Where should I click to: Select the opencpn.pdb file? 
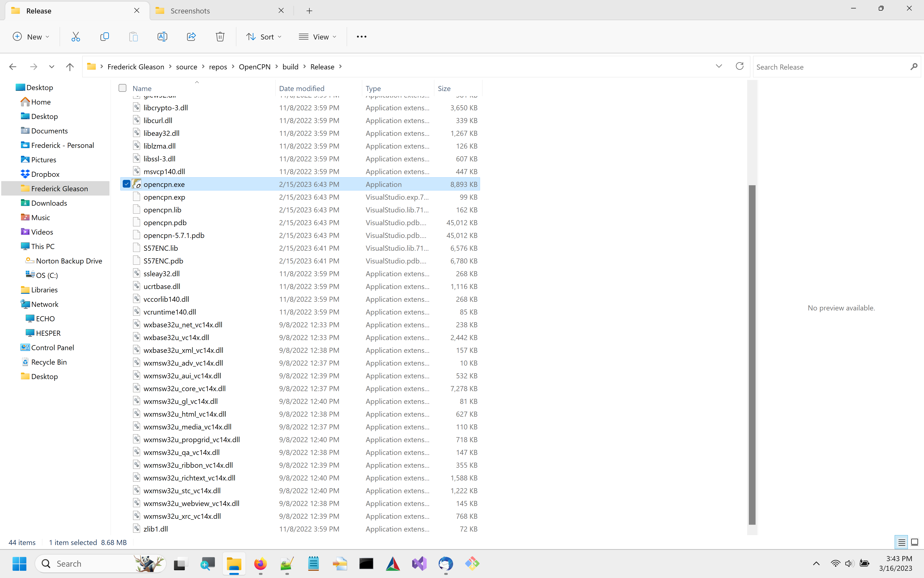(x=165, y=223)
